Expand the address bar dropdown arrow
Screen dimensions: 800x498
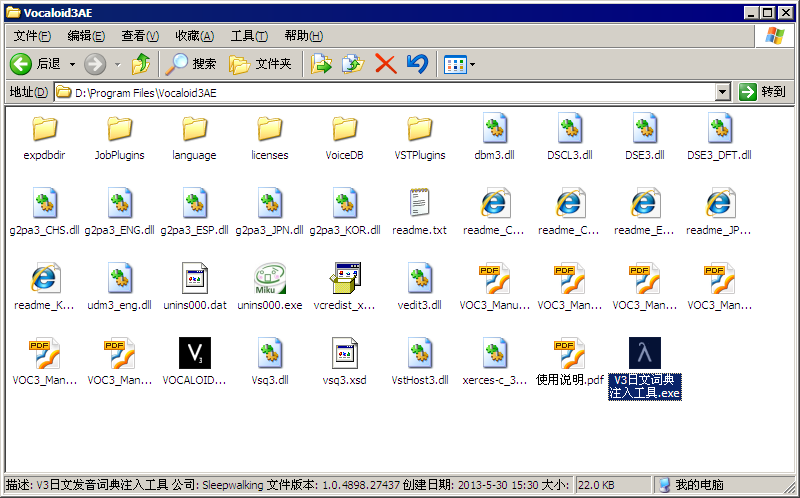[x=722, y=92]
